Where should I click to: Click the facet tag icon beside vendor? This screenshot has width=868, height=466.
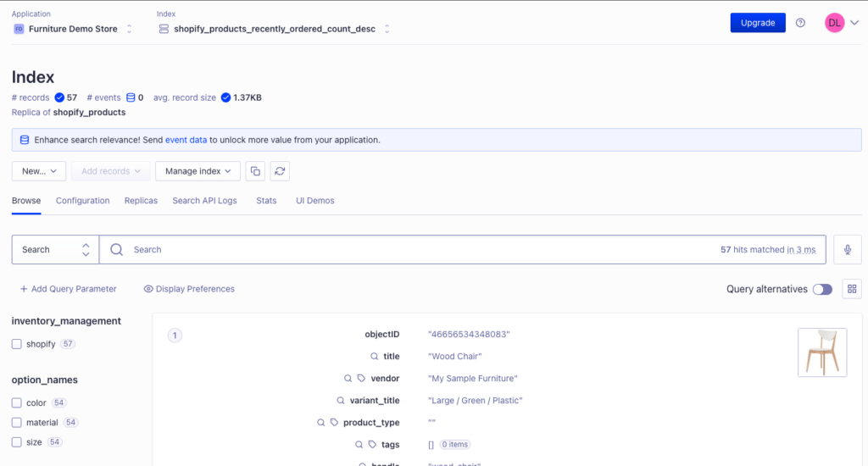pyautogui.click(x=361, y=379)
